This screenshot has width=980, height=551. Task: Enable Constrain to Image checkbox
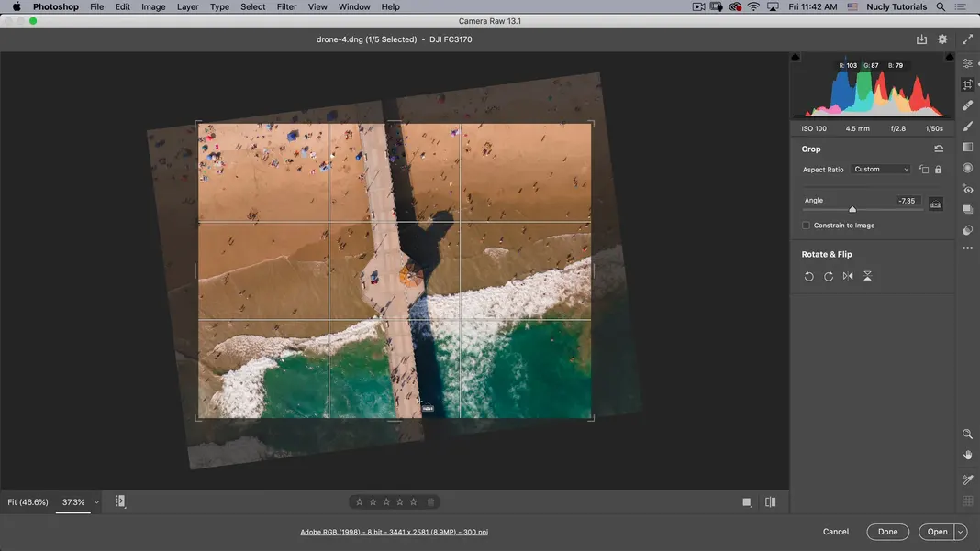[x=806, y=226]
